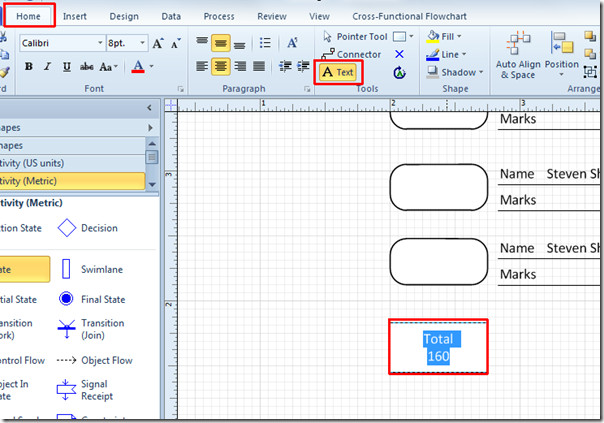Click the Grow Font icon
Screen dimensions: 604x423
point(158,43)
